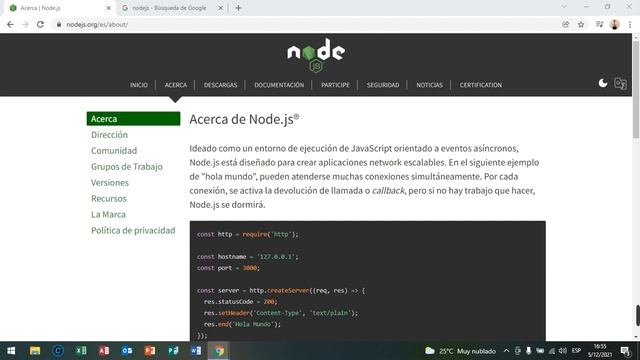
Task: Select Acerca in the sidebar
Action: point(133,119)
